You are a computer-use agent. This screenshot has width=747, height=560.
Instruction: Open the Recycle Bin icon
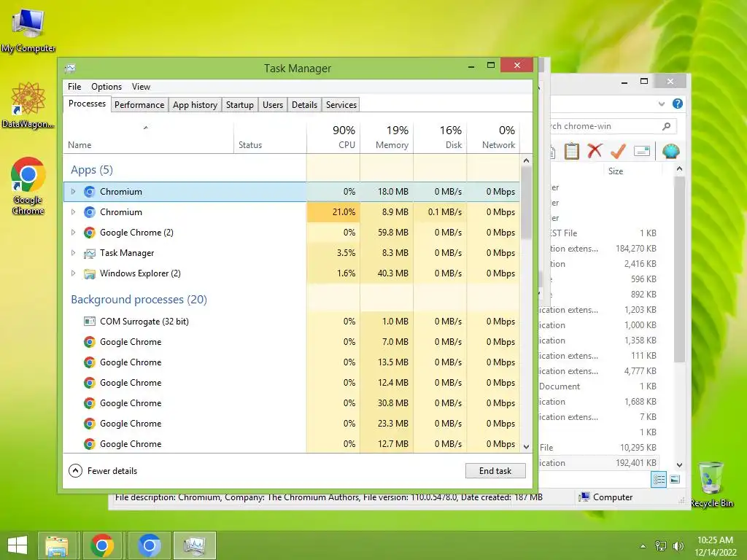(711, 483)
